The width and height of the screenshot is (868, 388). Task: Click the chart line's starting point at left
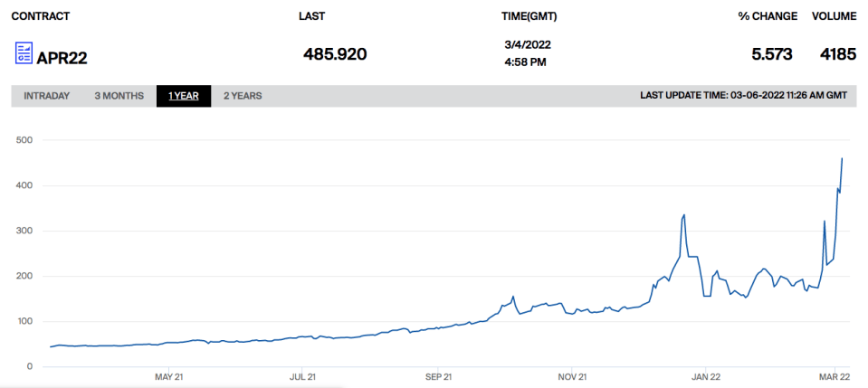(x=51, y=346)
